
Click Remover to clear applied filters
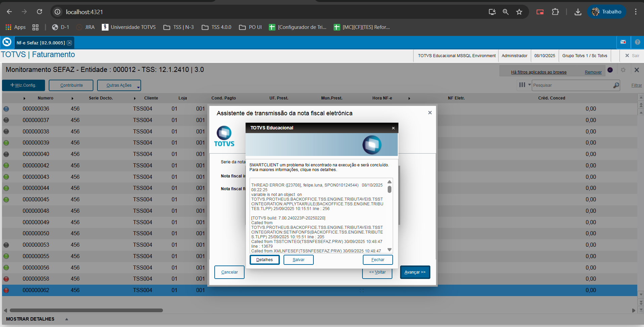point(593,72)
